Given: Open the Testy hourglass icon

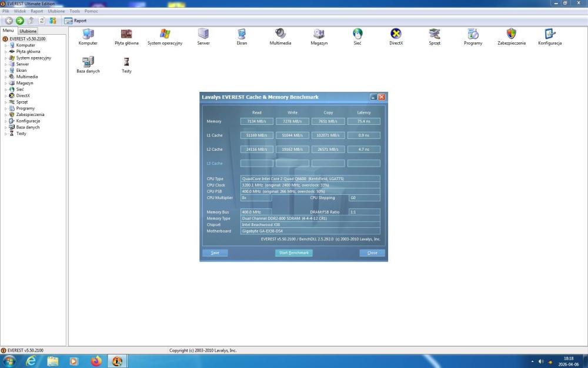Looking at the screenshot, I should (126, 62).
